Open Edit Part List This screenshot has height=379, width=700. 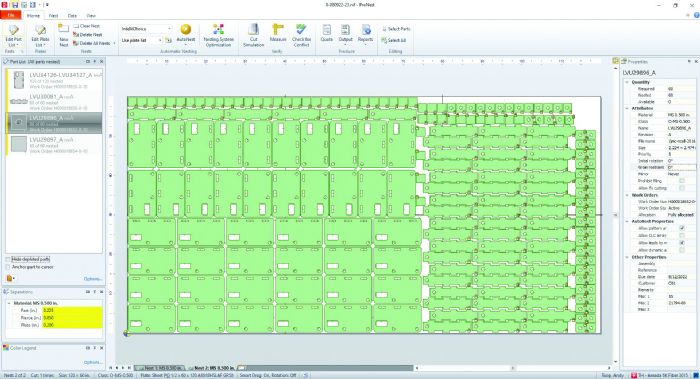(x=13, y=35)
